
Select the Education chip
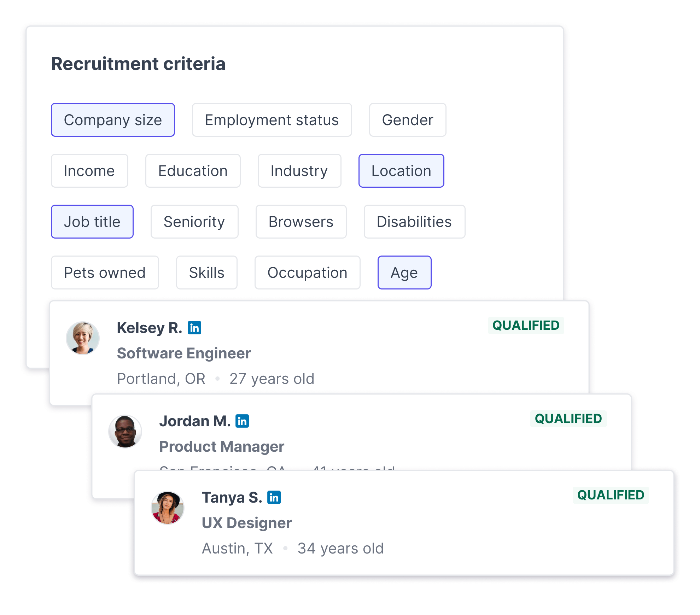click(x=193, y=171)
